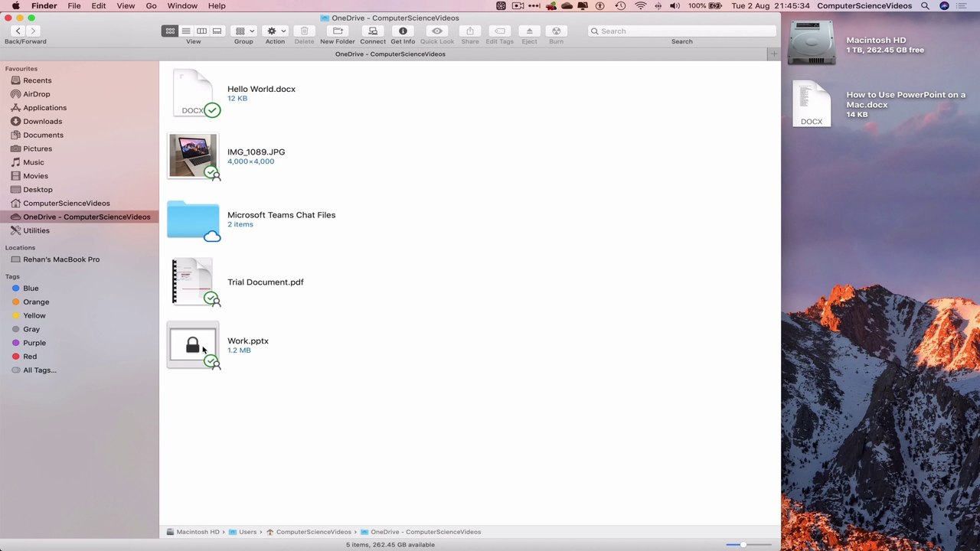The width and height of the screenshot is (980, 551).
Task: Click the Eject toolbar icon
Action: point(529,31)
